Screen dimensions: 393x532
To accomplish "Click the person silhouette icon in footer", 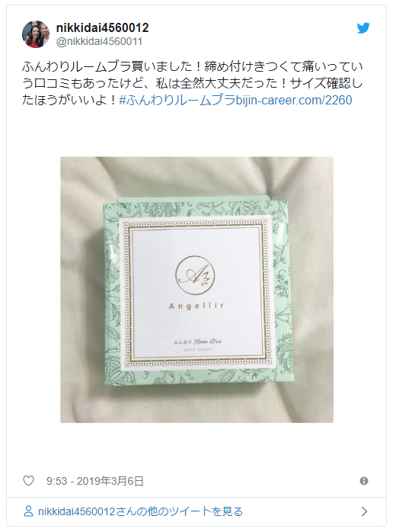I will (x=28, y=511).
